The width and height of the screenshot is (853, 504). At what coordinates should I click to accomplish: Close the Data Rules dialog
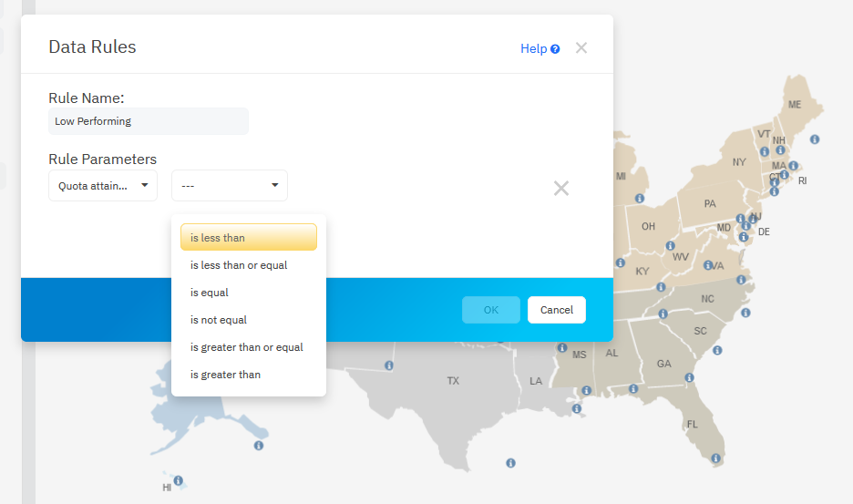pos(581,48)
